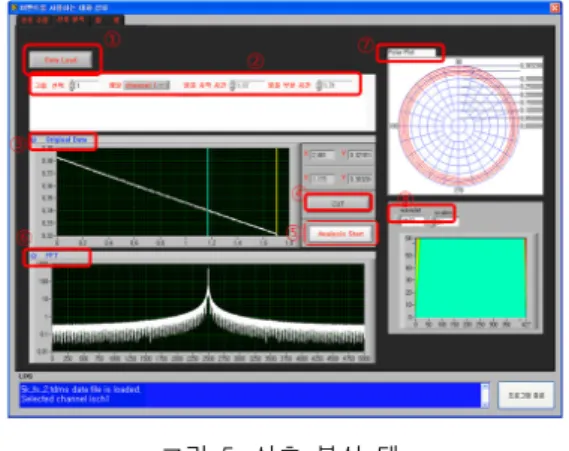Viewport: 569px width, 451px height.
Task: Click the application icon in the title bar
Action: [14, 7]
